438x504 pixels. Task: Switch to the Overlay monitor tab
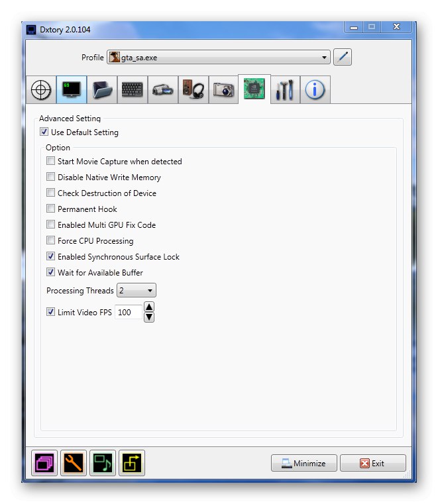point(72,89)
